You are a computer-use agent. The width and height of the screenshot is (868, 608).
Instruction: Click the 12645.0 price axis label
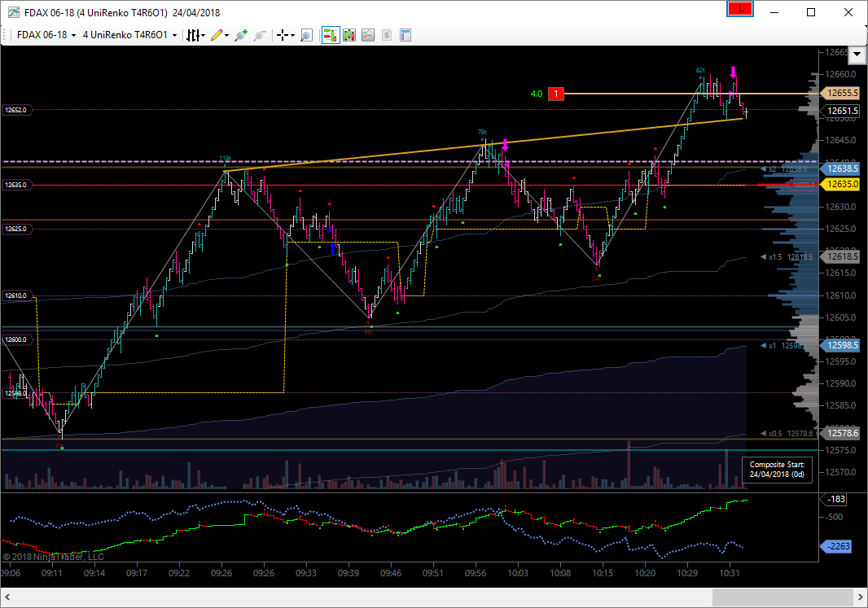coord(840,141)
